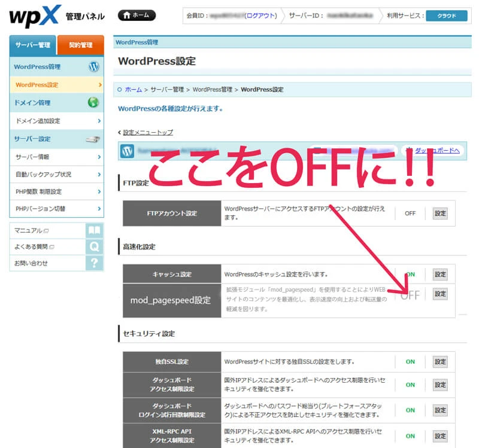The width and height of the screenshot is (479, 448).
Task: Click chevron beside サーバー情報
Action: (x=99, y=157)
